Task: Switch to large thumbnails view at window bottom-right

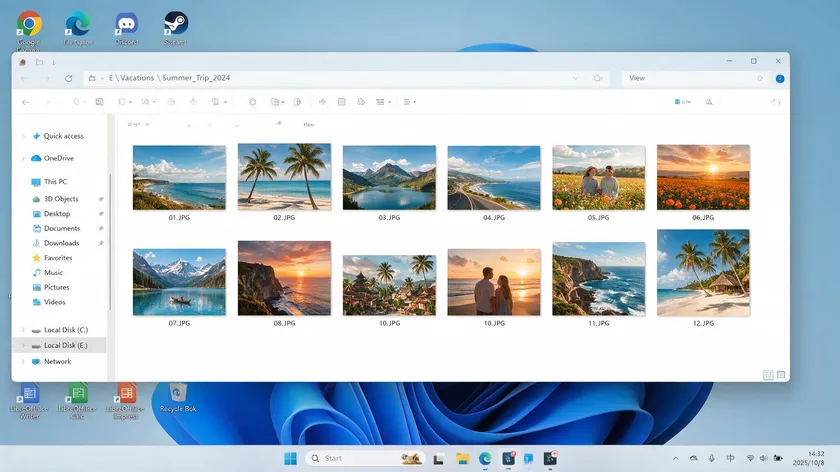Action: 781,375
